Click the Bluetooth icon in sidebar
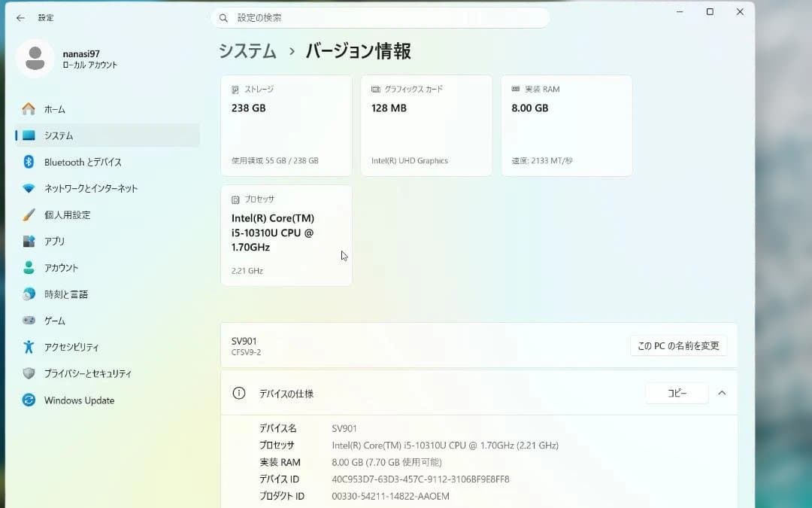 click(29, 162)
